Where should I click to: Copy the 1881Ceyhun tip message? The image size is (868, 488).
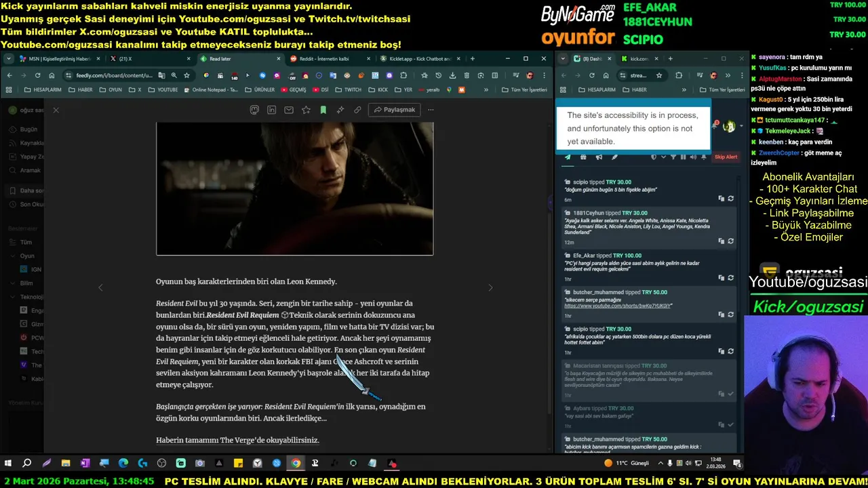tap(722, 241)
